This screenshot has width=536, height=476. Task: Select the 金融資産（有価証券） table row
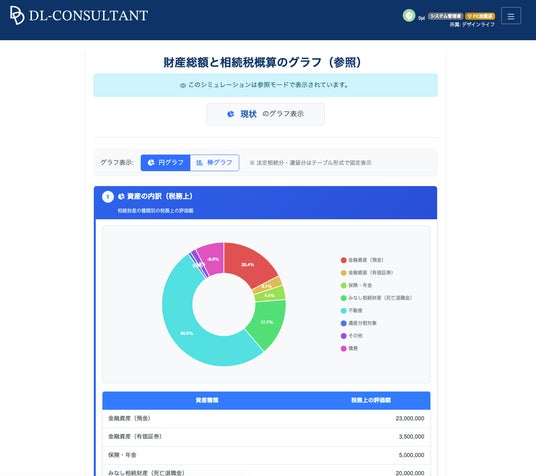coord(266,437)
